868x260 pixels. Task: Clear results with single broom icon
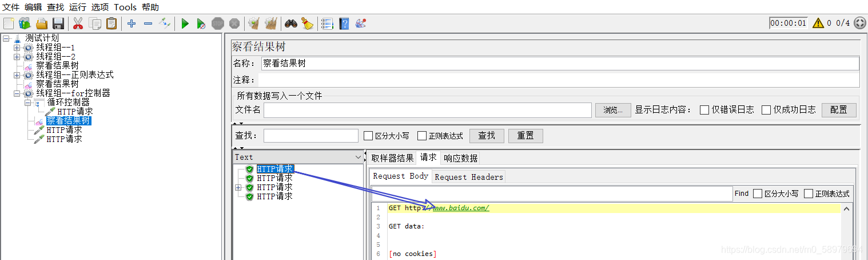click(x=254, y=23)
